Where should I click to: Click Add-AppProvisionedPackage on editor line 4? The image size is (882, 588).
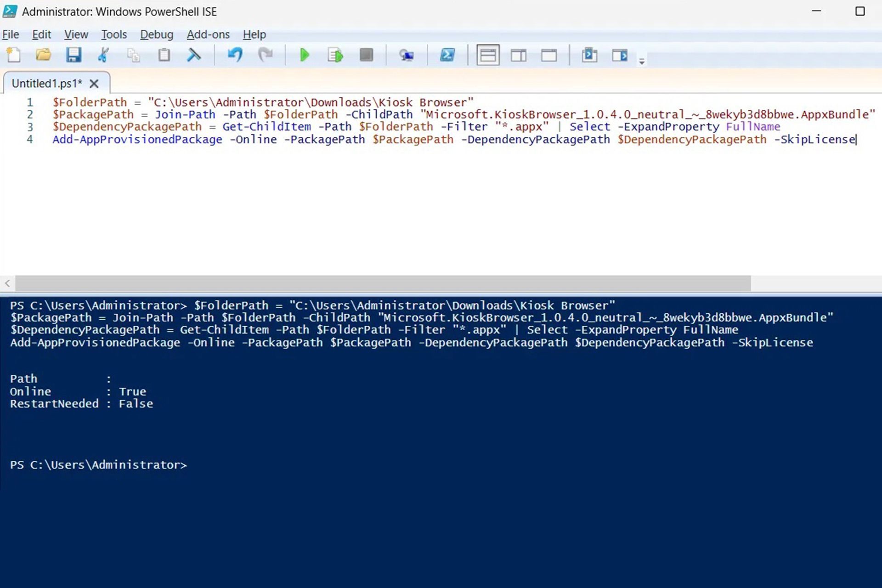click(137, 139)
